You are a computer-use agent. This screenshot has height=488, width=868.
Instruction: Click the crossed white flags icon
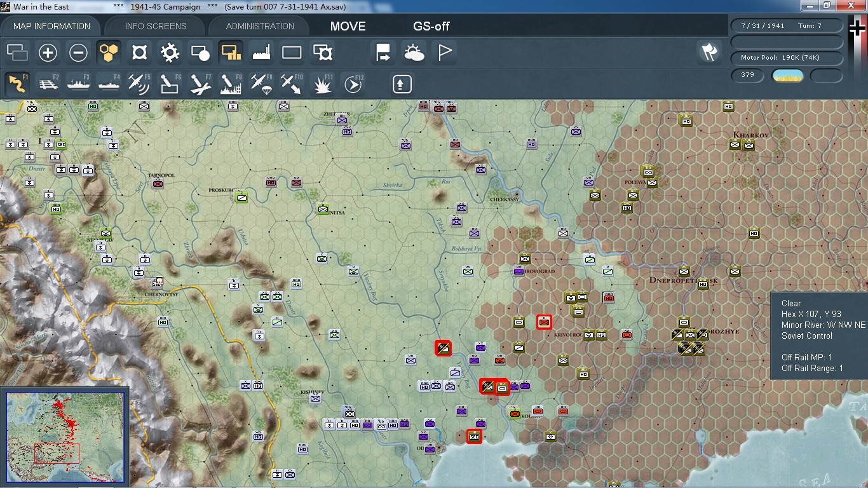[709, 52]
